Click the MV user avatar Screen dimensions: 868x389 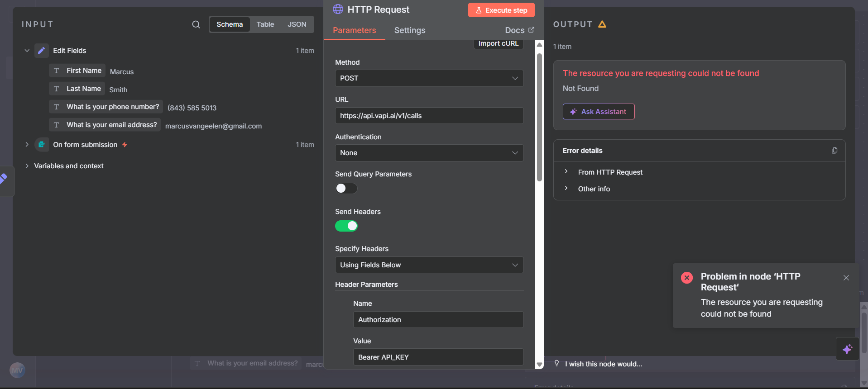point(17,370)
